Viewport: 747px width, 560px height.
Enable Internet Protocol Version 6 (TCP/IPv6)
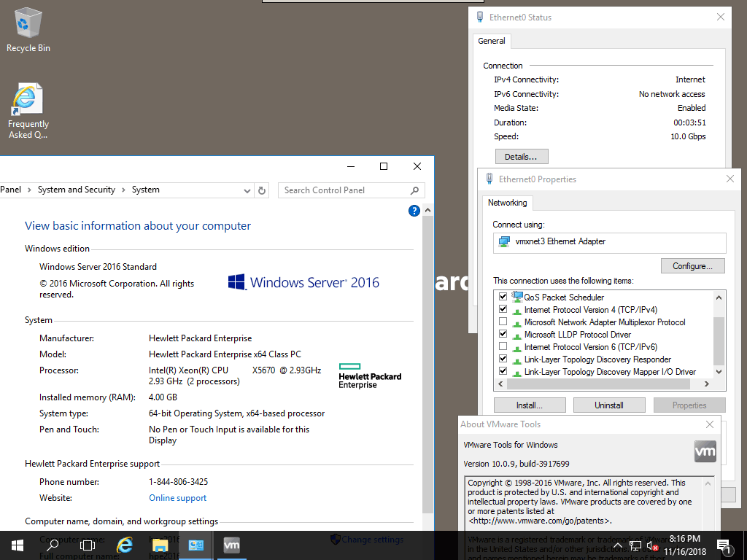(x=503, y=346)
